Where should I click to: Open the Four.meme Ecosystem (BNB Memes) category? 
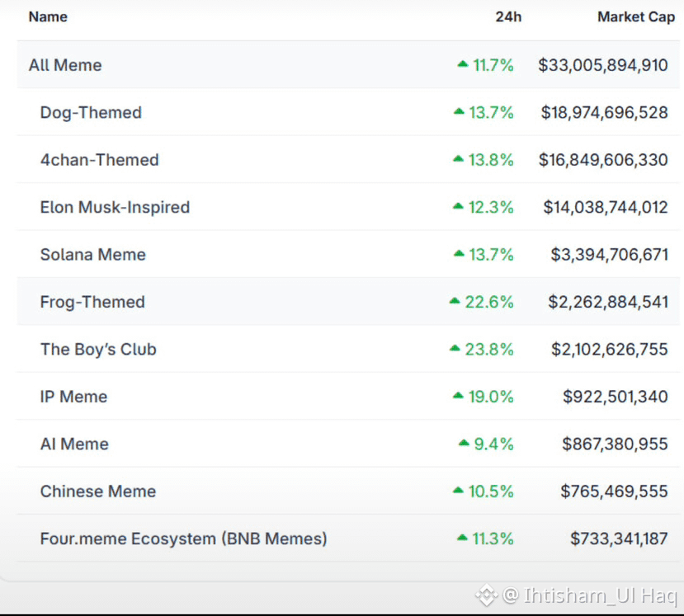tap(184, 538)
